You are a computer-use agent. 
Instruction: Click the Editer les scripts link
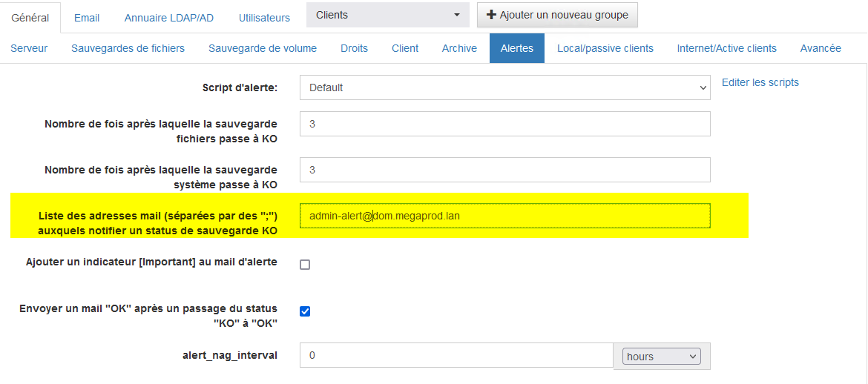[x=760, y=82]
